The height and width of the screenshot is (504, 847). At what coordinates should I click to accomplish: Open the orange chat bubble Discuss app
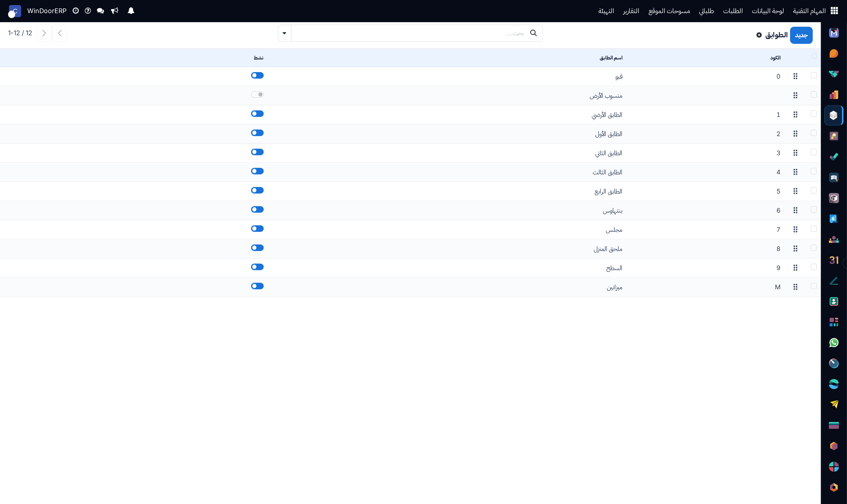pos(833,54)
